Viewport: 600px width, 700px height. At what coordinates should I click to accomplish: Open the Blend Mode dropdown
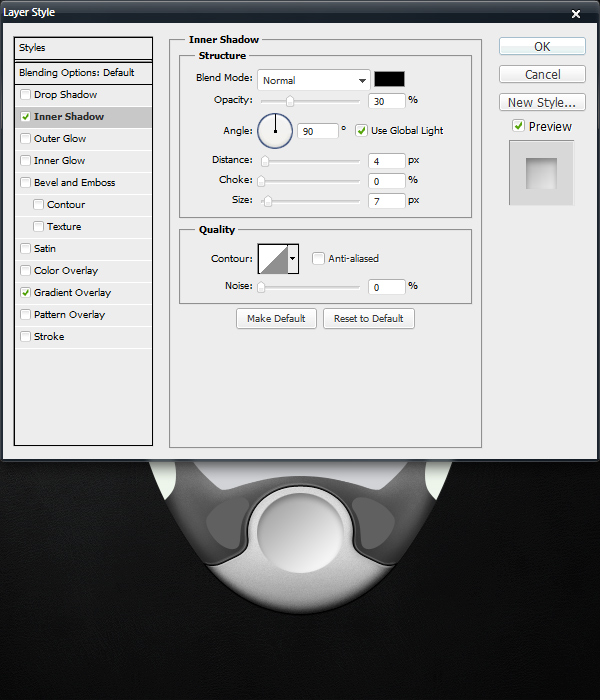pyautogui.click(x=314, y=80)
